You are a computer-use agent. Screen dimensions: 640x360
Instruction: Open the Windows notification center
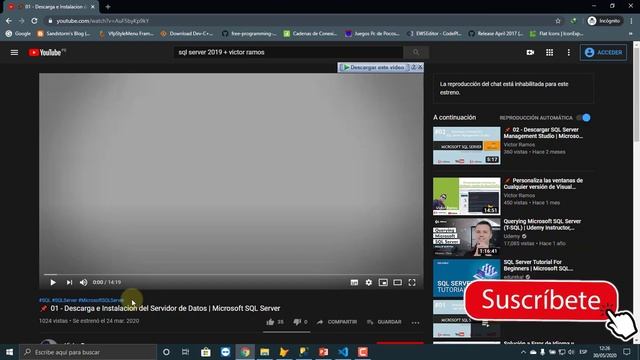pyautogui.click(x=627, y=352)
